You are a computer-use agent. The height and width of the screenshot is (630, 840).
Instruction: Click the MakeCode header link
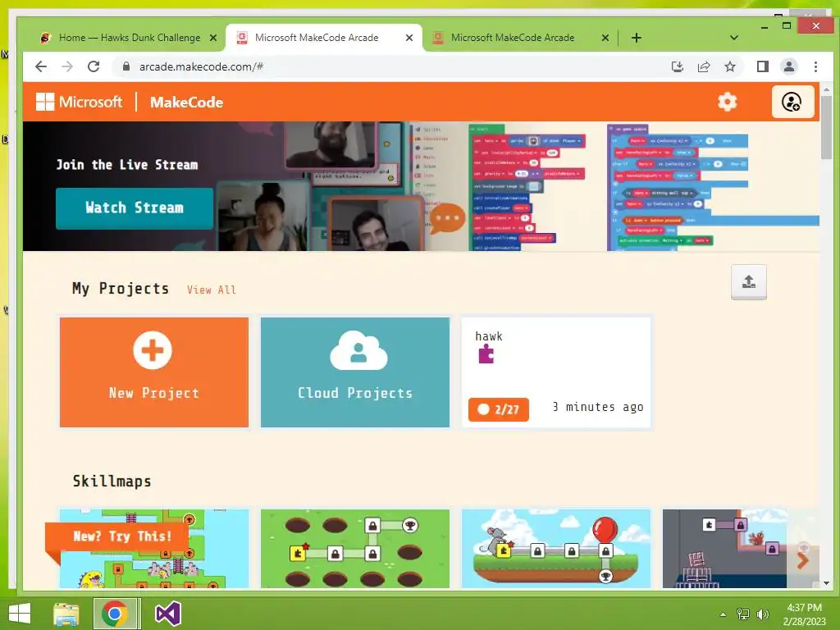pos(186,102)
